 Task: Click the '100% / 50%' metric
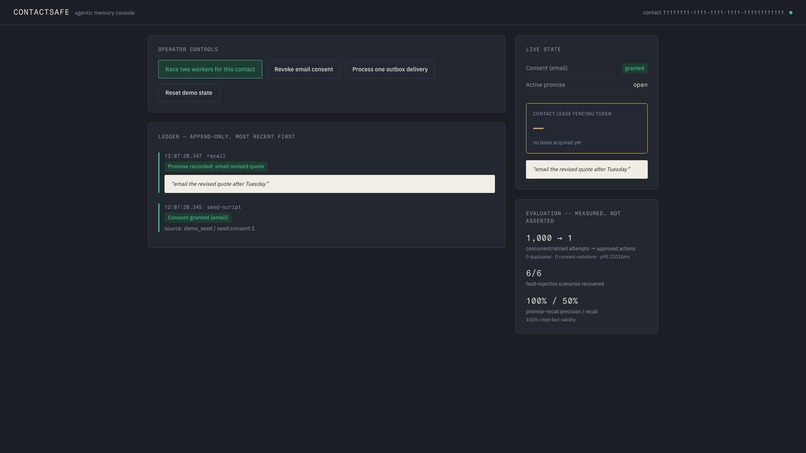(x=552, y=301)
